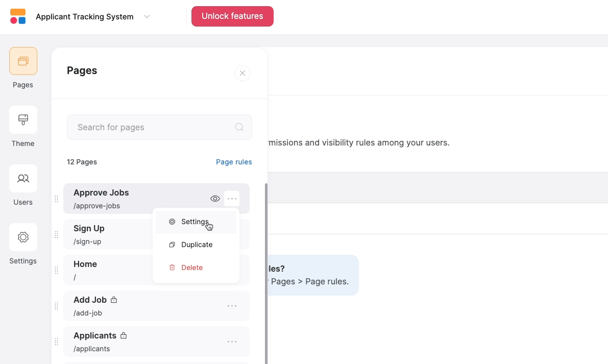Grab the drag handle for Home

tap(56, 270)
